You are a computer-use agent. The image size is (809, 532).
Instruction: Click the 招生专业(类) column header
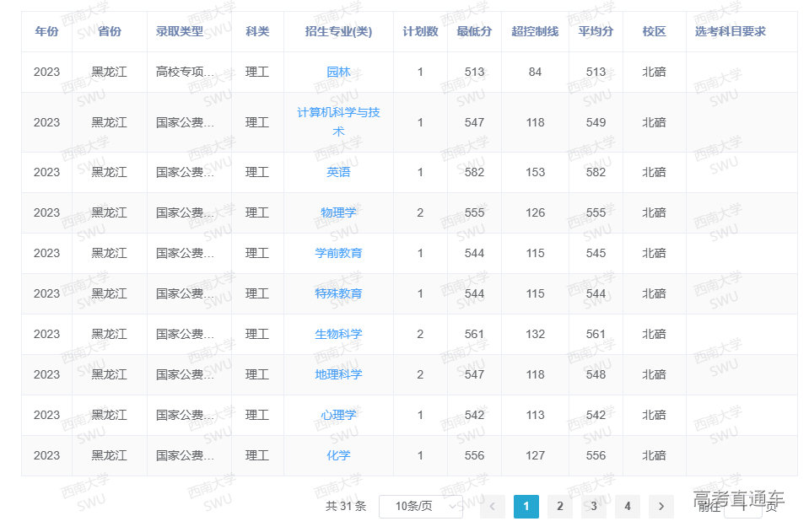click(338, 31)
